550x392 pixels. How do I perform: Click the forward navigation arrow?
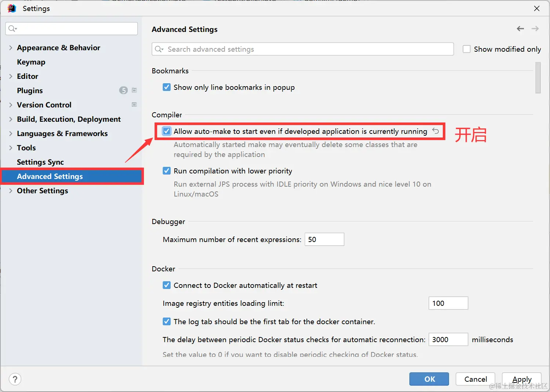coord(535,29)
